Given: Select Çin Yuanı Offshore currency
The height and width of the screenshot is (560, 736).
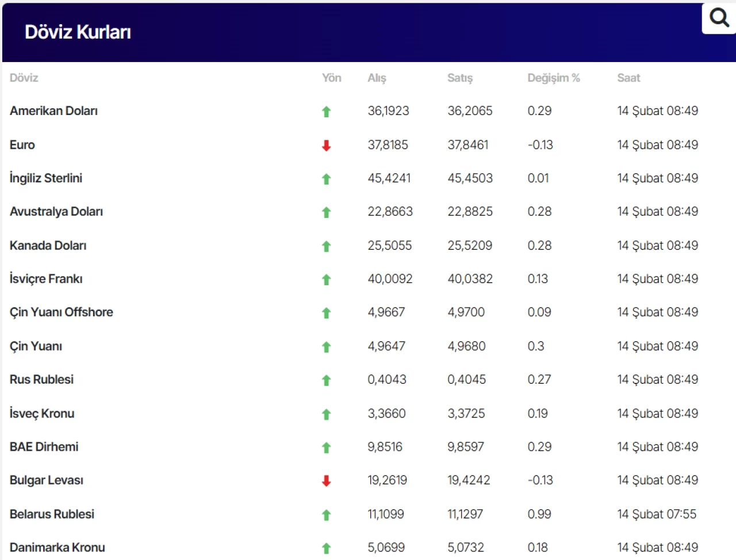Looking at the screenshot, I should coord(62,312).
